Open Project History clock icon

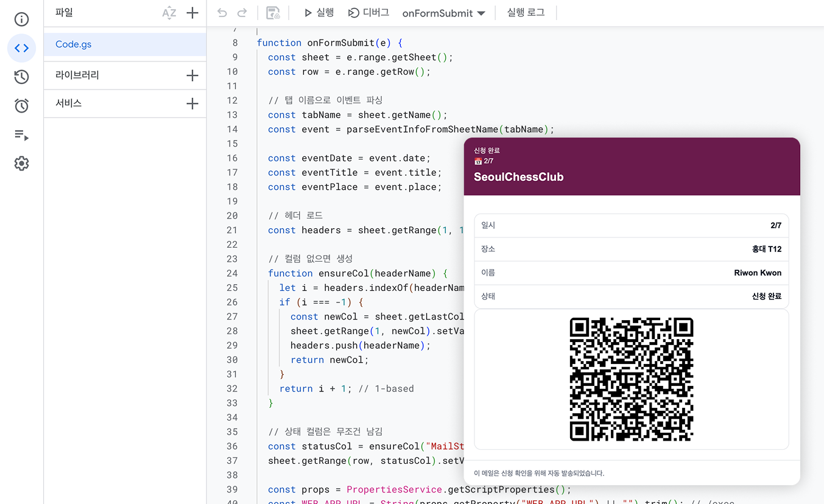click(21, 77)
